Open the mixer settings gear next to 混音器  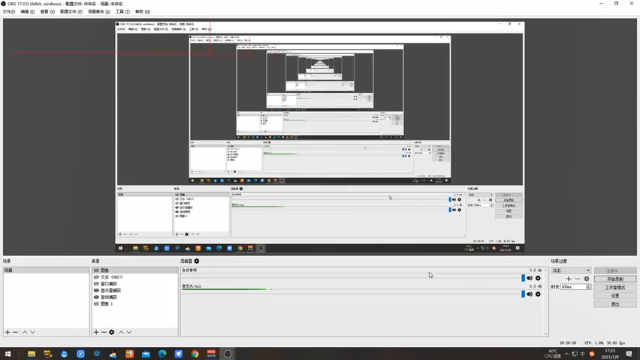point(197,261)
